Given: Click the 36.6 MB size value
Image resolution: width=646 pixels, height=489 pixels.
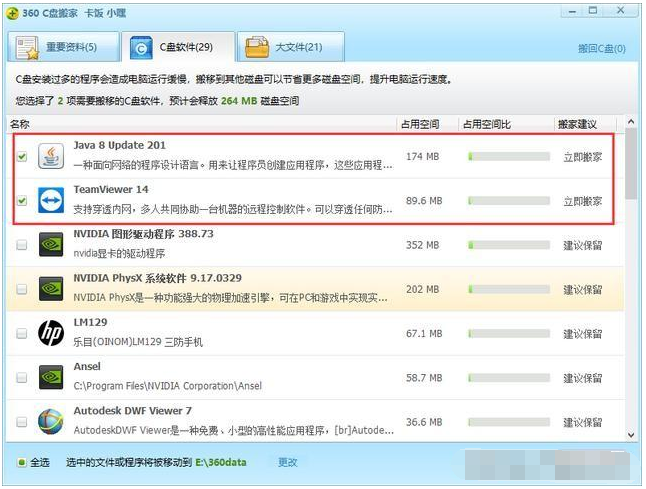Looking at the screenshot, I should coord(424,422).
